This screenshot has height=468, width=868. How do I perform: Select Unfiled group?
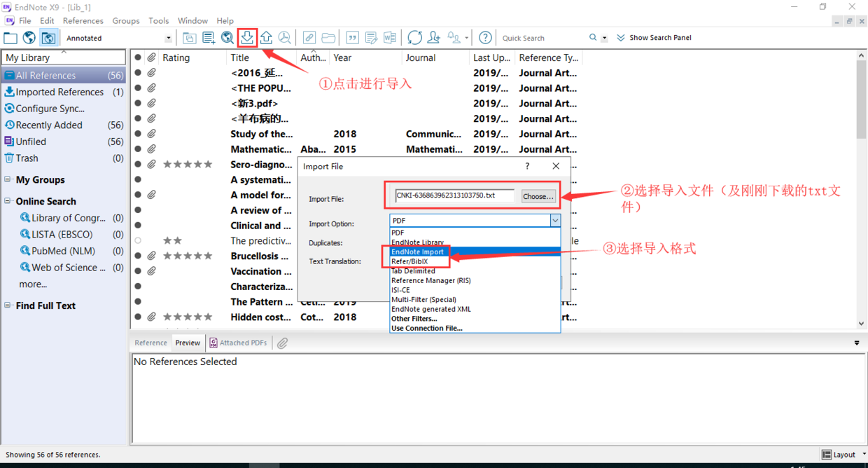[64, 142]
